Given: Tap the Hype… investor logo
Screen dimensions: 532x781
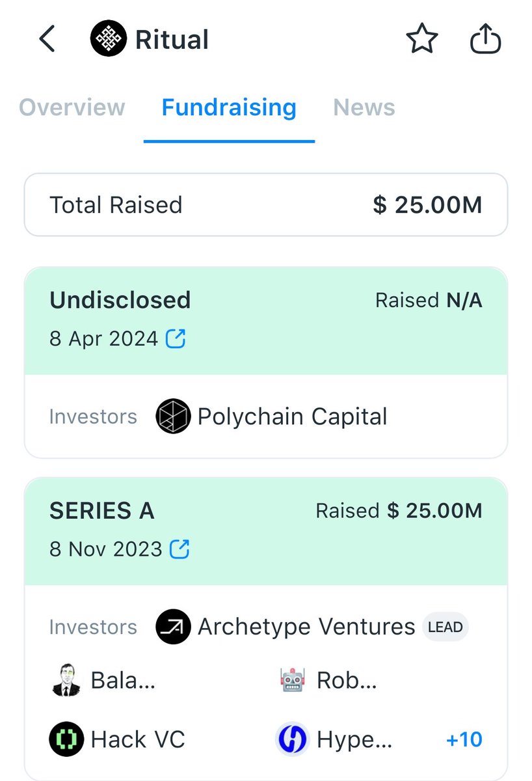Looking at the screenshot, I should (292, 739).
